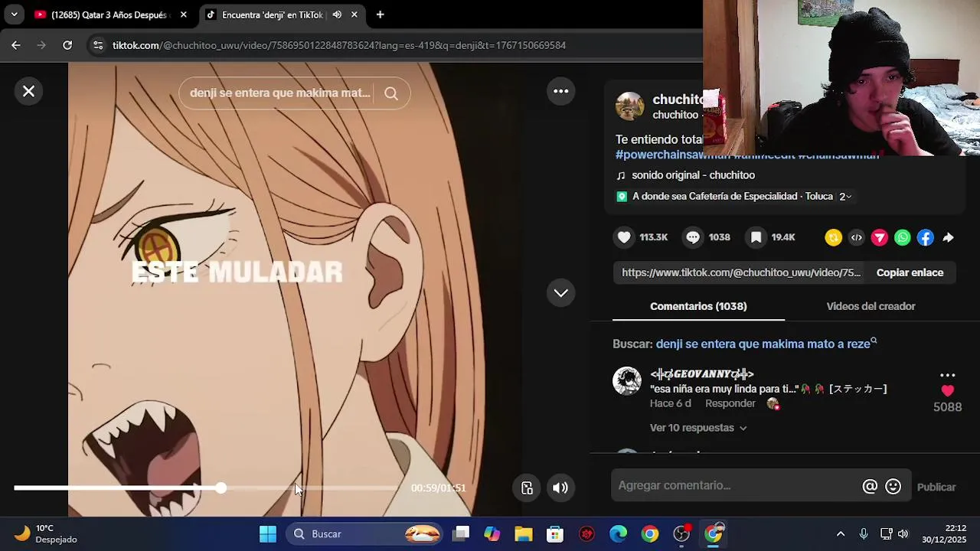The image size is (980, 551).
Task: Open comments via the speech bubble icon
Action: 693,237
